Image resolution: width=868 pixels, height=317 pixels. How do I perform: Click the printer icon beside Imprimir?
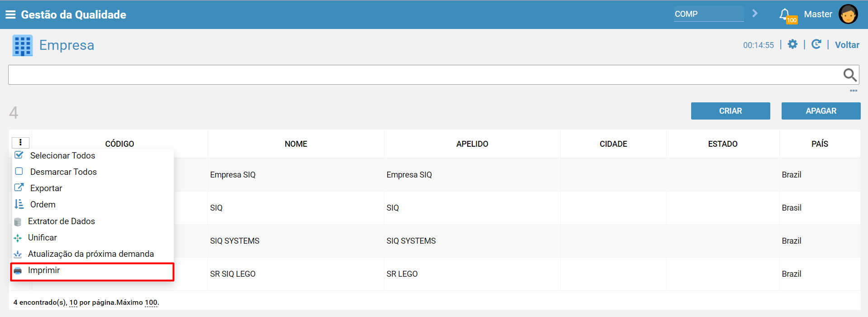[18, 271]
